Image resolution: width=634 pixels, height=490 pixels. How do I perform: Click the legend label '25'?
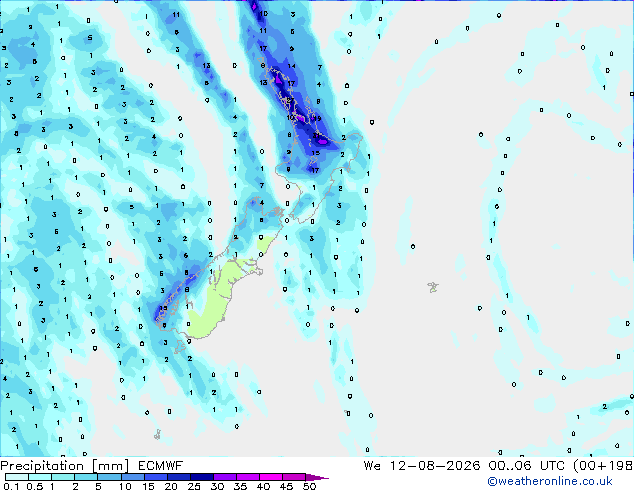tap(194, 486)
